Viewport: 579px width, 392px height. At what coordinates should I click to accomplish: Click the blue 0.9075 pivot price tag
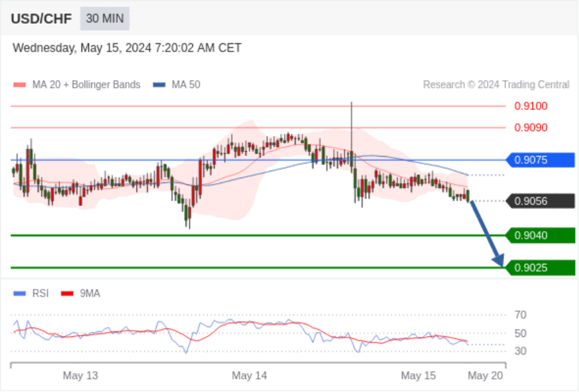pos(540,160)
